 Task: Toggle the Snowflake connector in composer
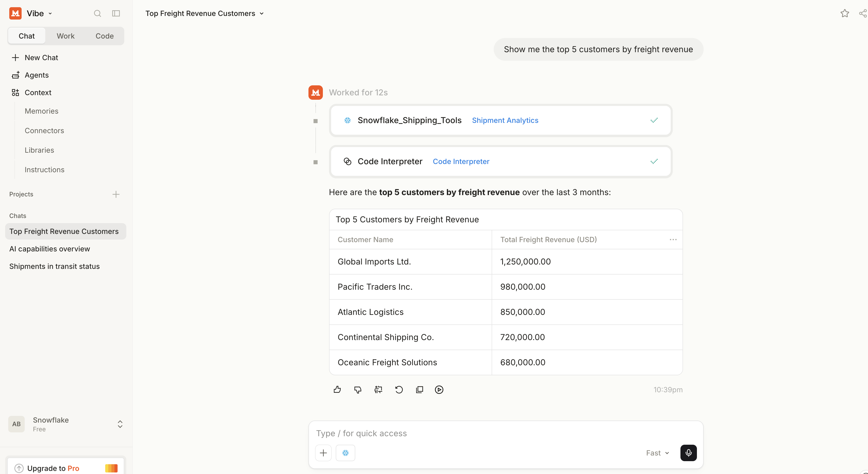pyautogui.click(x=345, y=453)
